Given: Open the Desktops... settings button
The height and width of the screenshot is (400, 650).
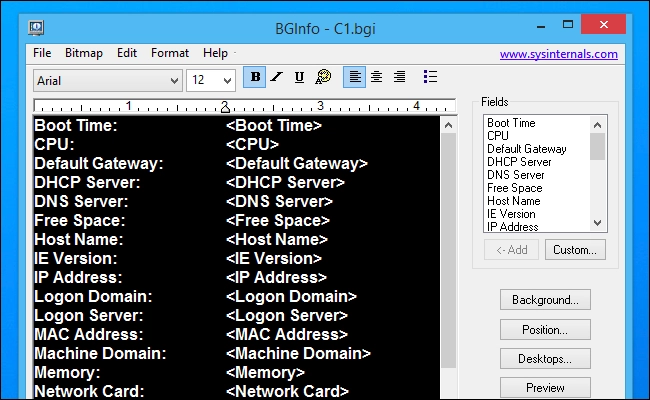Looking at the screenshot, I should 545,359.
